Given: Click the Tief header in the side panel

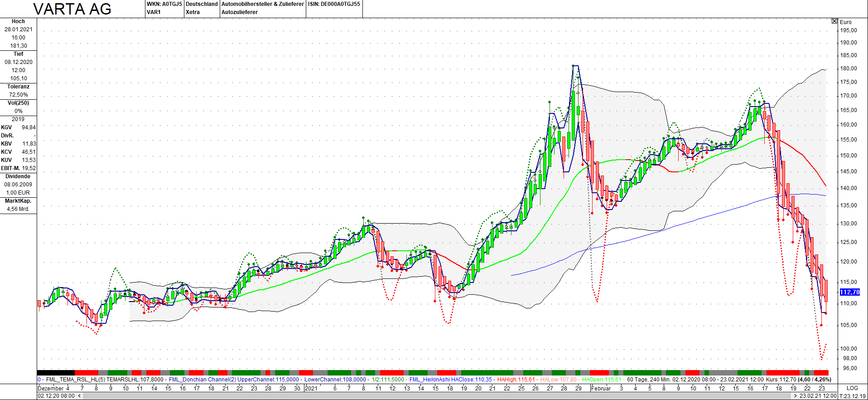Looking at the screenshot, I should tap(18, 54).
